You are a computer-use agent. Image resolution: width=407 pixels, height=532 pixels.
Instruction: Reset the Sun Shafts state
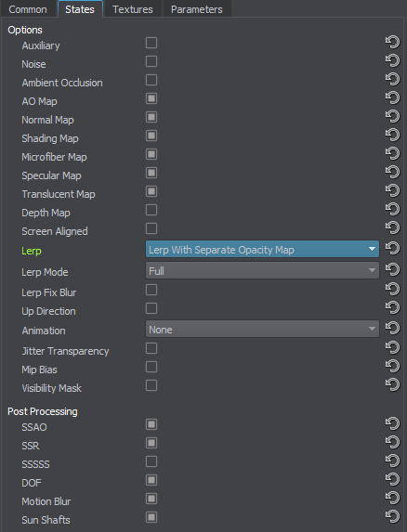(392, 517)
